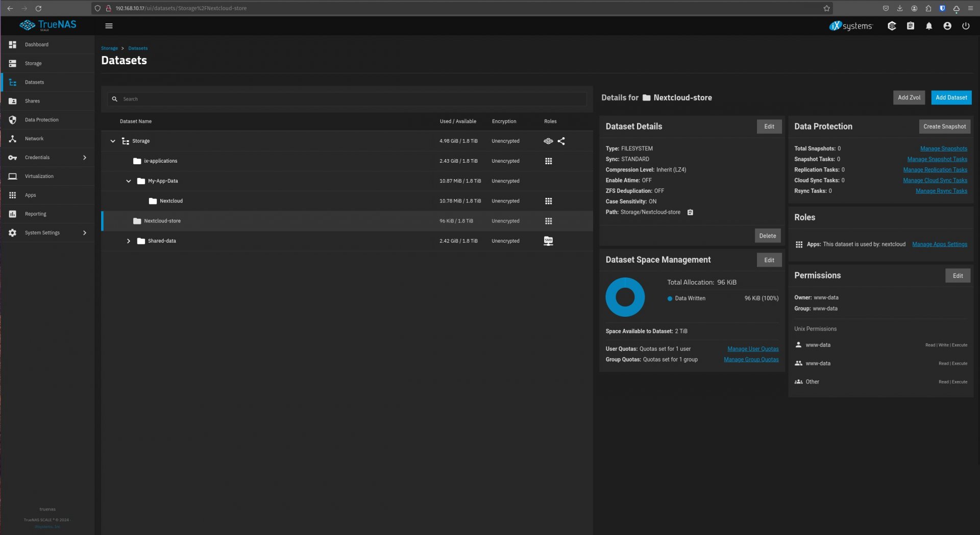This screenshot has width=980, height=535.
Task: Copy the dataset path to clipboard
Action: pyautogui.click(x=690, y=213)
